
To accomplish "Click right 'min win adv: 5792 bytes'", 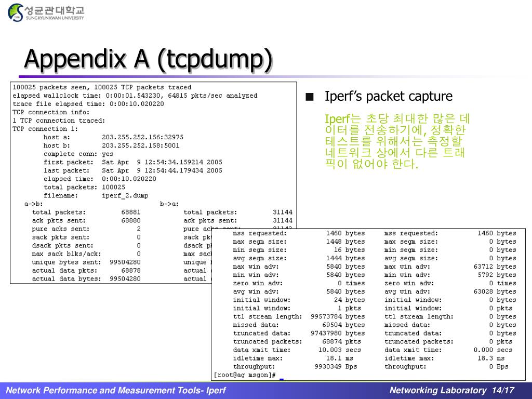I will click(450, 275).
